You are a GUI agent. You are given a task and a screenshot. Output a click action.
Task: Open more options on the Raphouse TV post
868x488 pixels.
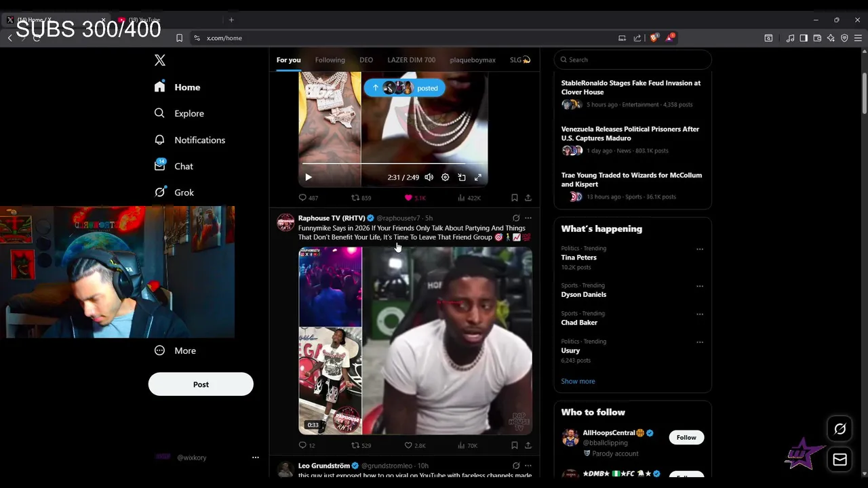[528, 218]
